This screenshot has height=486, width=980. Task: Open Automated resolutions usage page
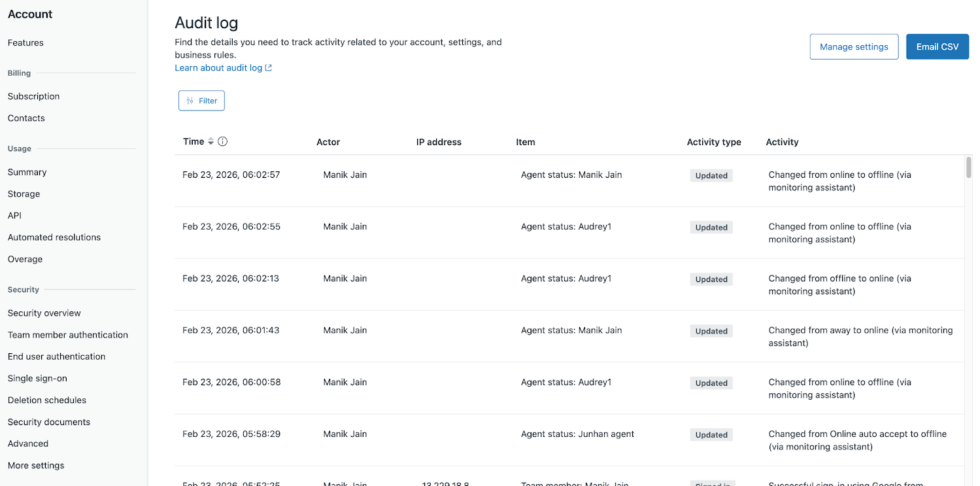tap(54, 237)
